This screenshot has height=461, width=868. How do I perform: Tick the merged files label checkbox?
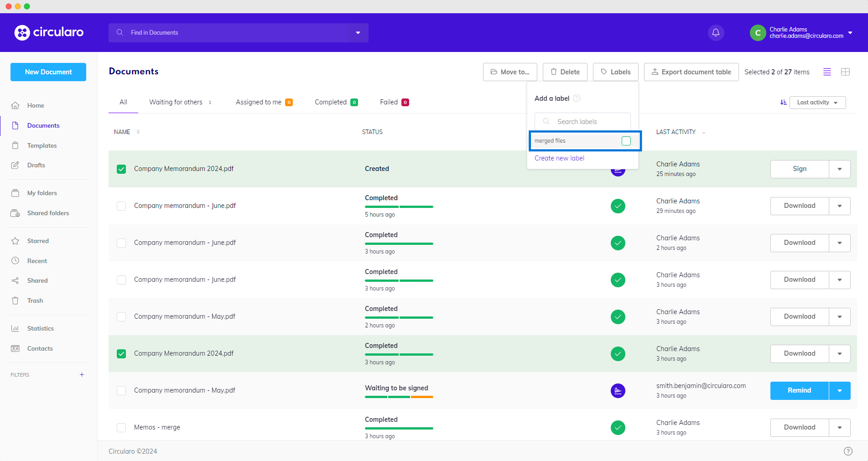pos(626,141)
